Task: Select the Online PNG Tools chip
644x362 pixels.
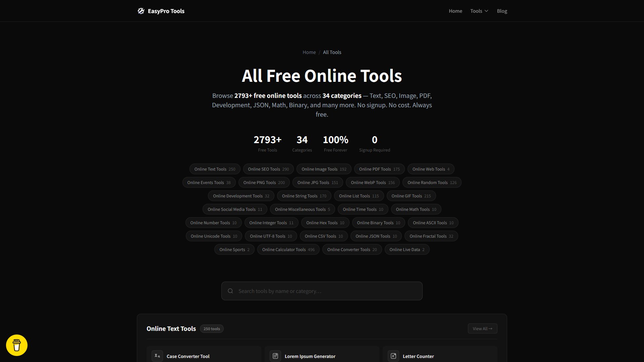Action: [x=264, y=182]
